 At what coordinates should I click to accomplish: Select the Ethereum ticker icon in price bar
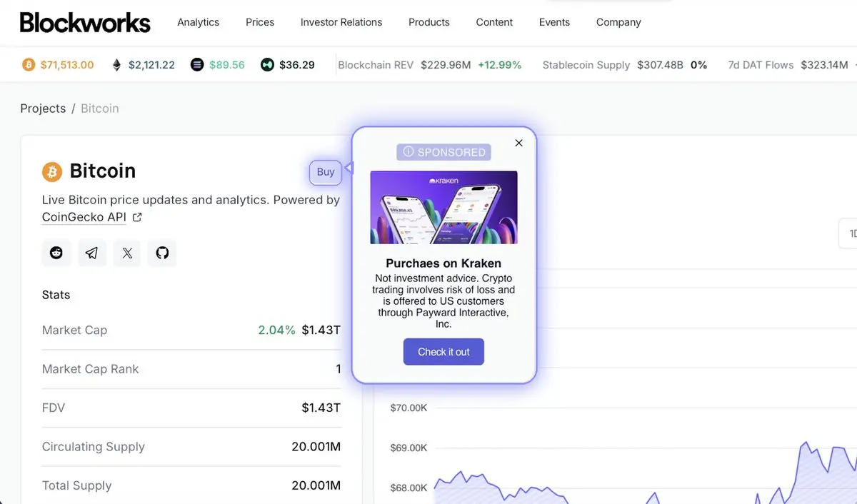point(117,65)
